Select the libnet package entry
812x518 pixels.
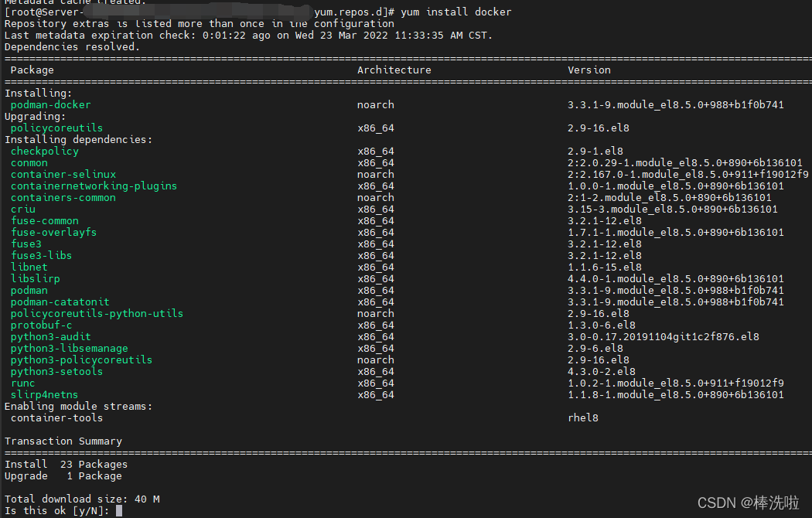[x=29, y=267]
